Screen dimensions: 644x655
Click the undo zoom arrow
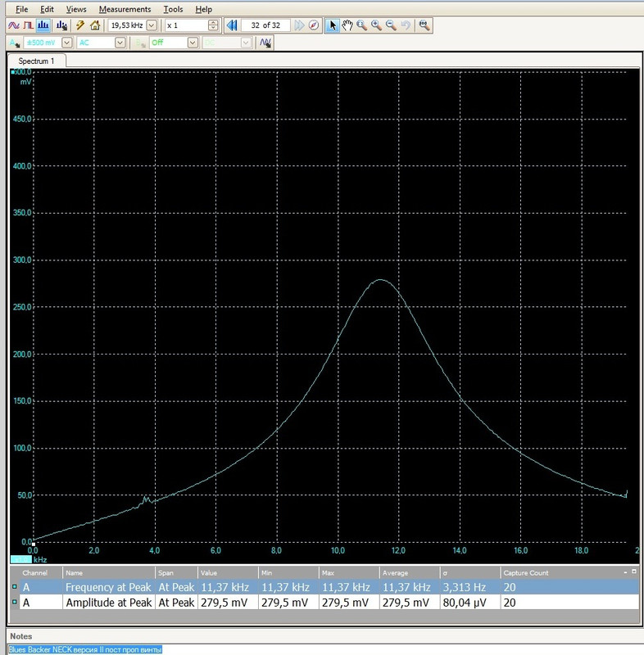(406, 25)
